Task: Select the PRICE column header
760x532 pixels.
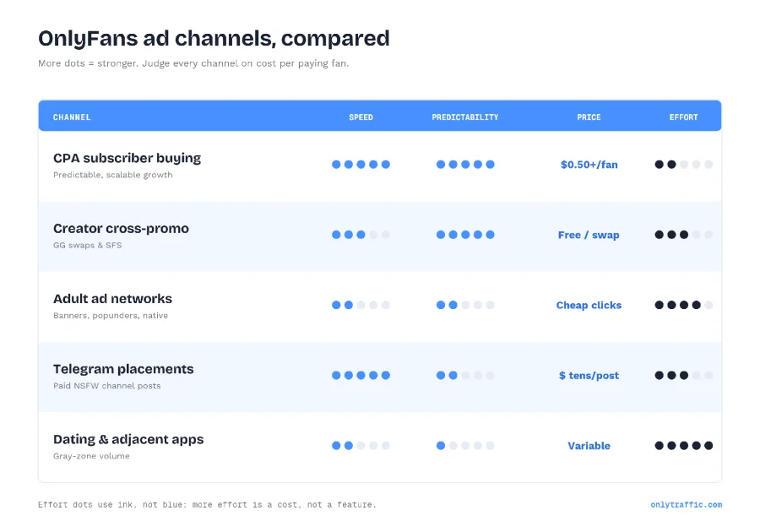Action: pyautogui.click(x=589, y=117)
